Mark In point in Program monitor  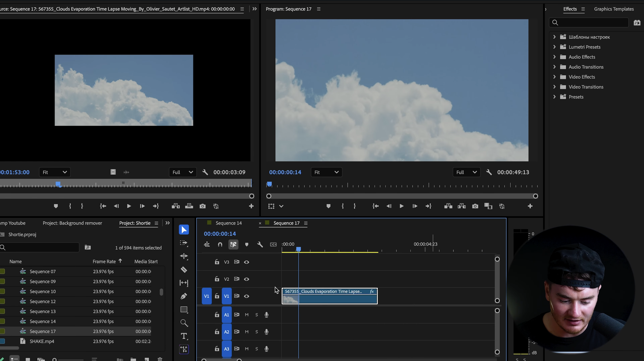pyautogui.click(x=343, y=206)
